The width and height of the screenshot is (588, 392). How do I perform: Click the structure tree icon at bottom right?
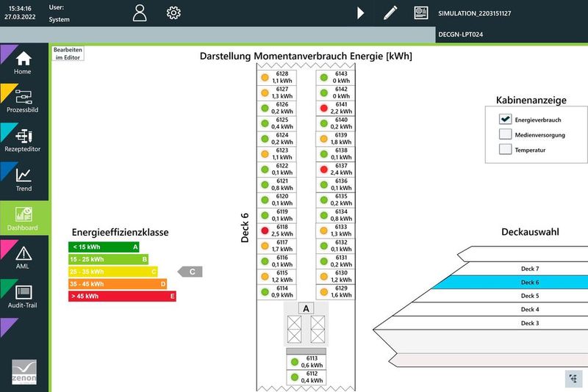[573, 379]
